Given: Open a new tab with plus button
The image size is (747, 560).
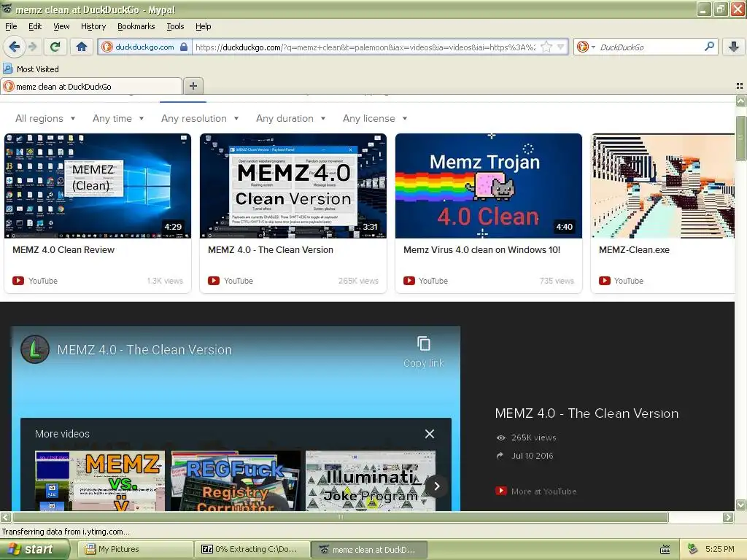Looking at the screenshot, I should click(193, 86).
